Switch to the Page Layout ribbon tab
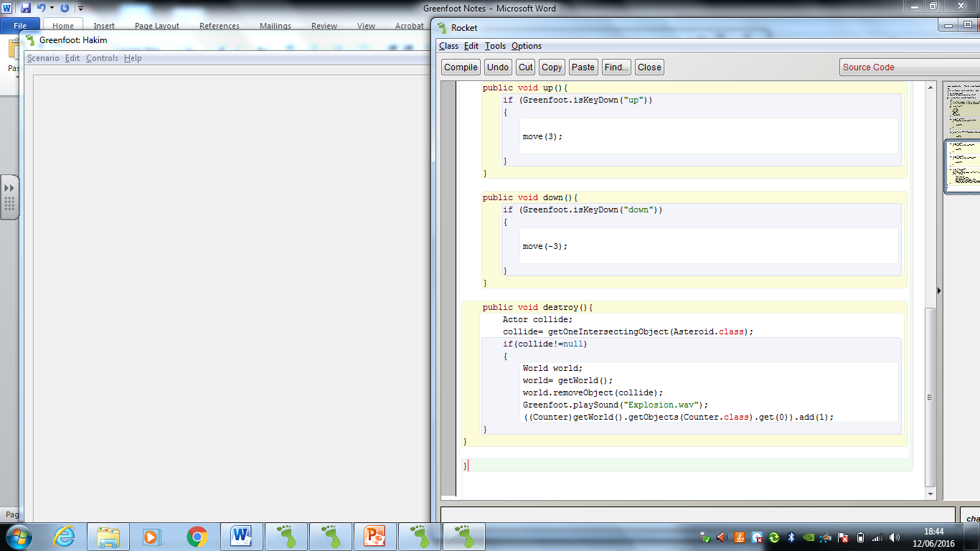 tap(157, 26)
